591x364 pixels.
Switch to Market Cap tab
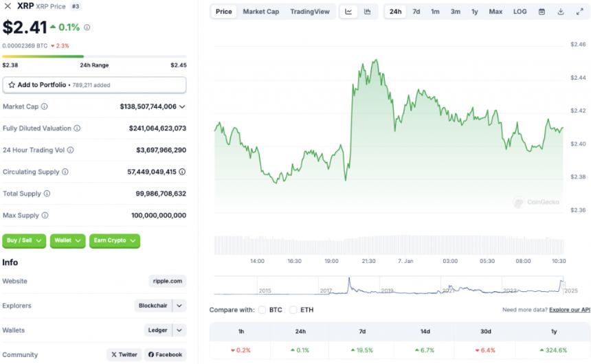[x=261, y=12]
